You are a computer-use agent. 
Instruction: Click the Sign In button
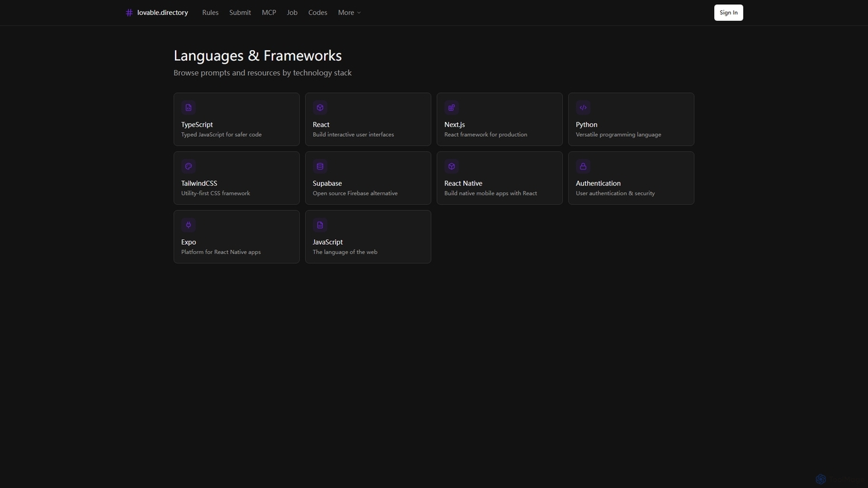point(728,13)
